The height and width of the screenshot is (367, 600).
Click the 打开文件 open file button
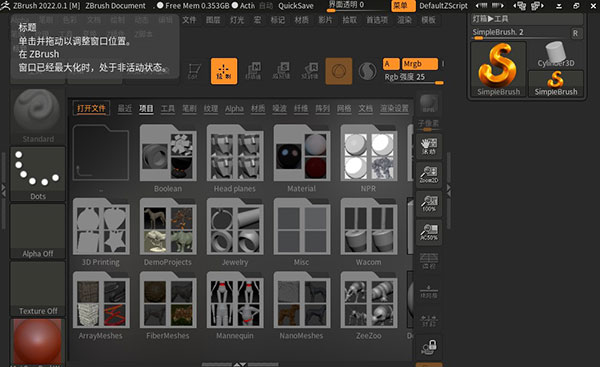91,108
